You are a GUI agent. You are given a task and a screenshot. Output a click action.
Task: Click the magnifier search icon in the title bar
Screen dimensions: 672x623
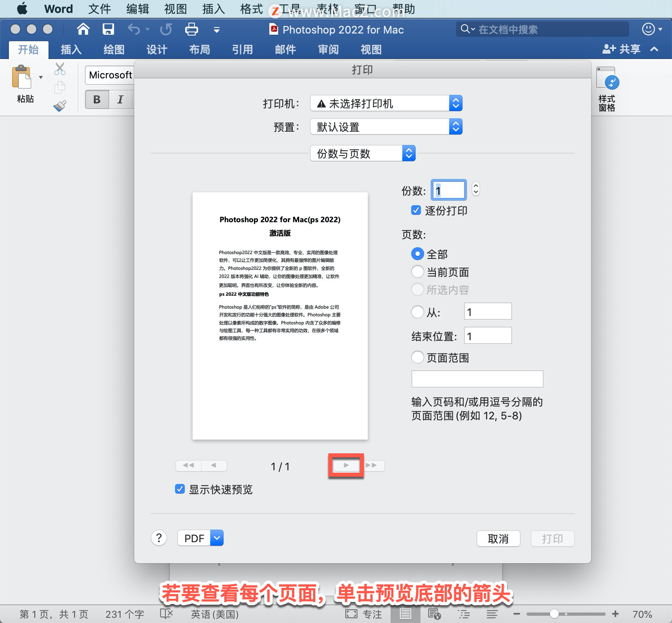pos(465,29)
